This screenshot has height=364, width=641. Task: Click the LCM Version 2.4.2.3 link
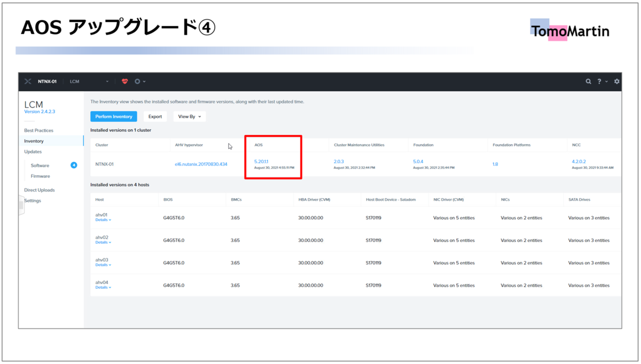[40, 112]
